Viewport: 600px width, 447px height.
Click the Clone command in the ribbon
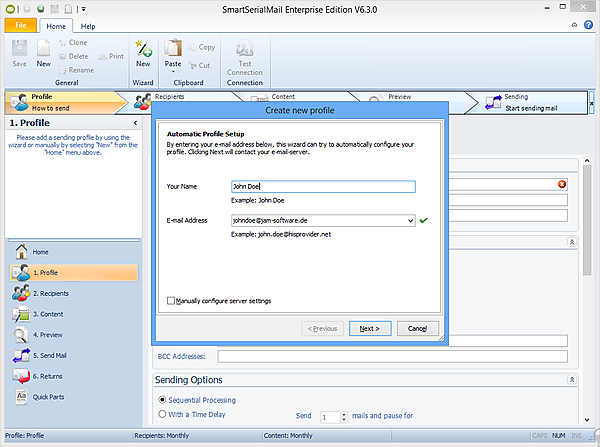(73, 42)
